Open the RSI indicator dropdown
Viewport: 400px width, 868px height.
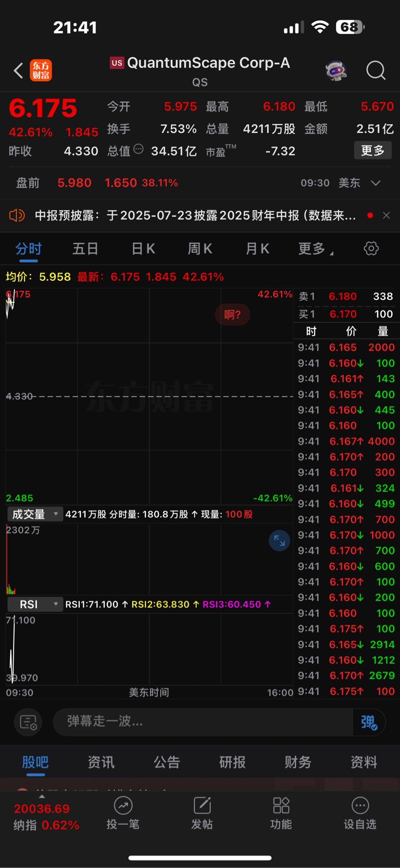(35, 604)
